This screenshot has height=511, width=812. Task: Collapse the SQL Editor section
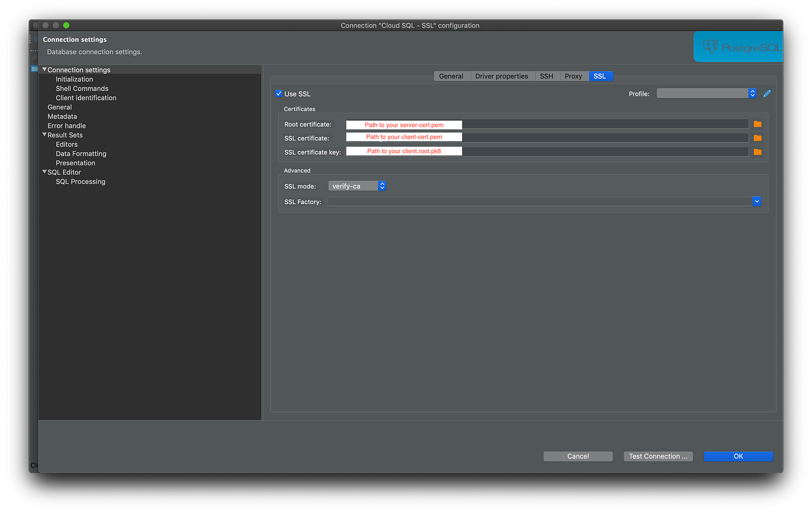point(45,172)
